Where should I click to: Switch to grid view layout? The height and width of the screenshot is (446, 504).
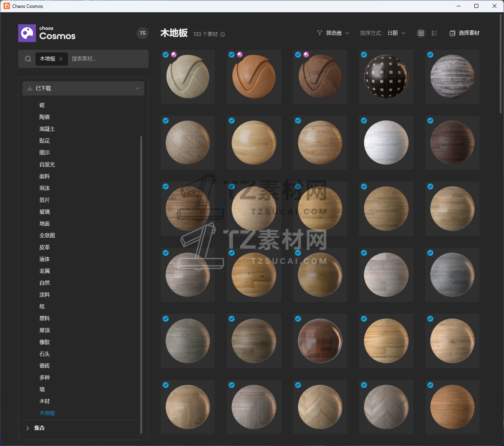421,33
